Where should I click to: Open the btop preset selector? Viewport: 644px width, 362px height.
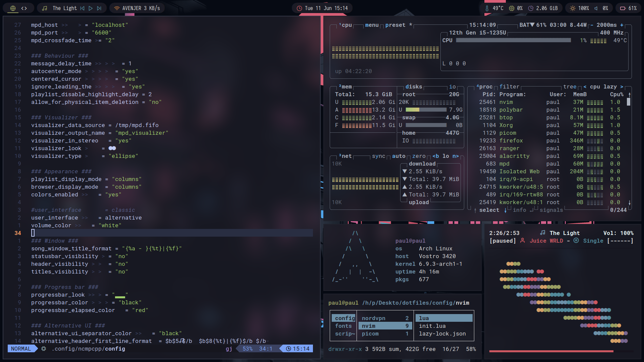(x=395, y=25)
